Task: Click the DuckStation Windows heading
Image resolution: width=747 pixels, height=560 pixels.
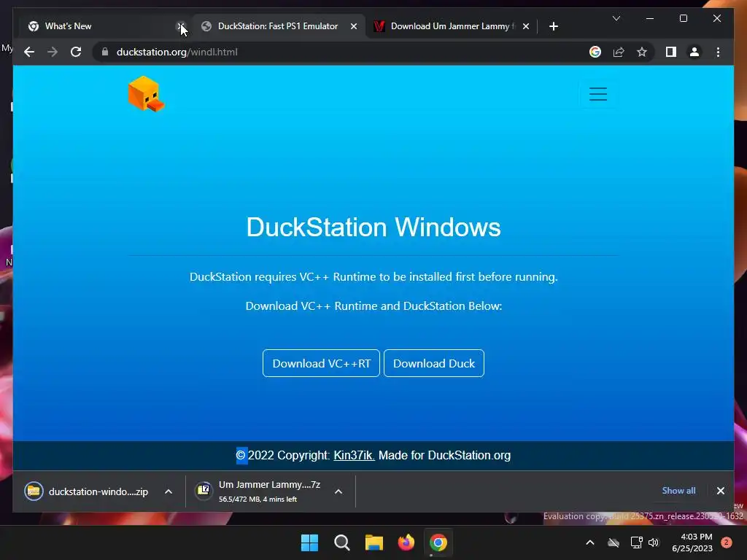Action: point(373,227)
